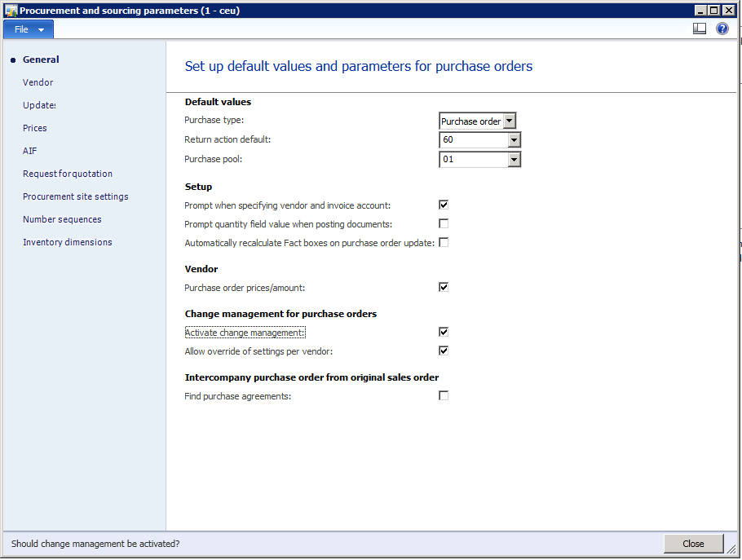Enable Prompt quantity field value when posting
This screenshot has width=742, height=560.
[x=444, y=224]
